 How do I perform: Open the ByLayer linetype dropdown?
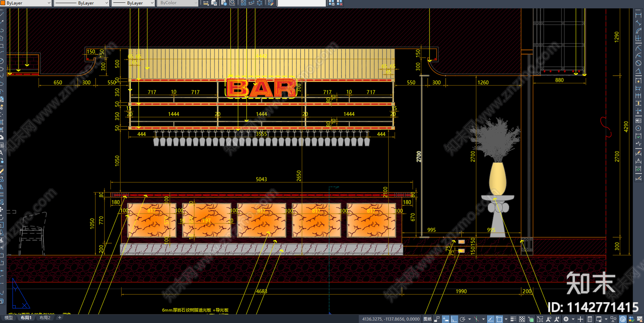click(82, 3)
